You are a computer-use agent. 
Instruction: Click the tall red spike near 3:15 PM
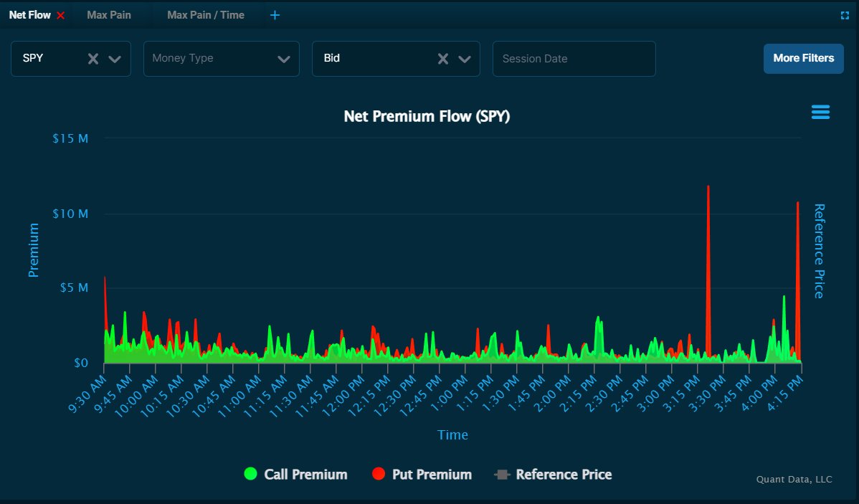708,272
